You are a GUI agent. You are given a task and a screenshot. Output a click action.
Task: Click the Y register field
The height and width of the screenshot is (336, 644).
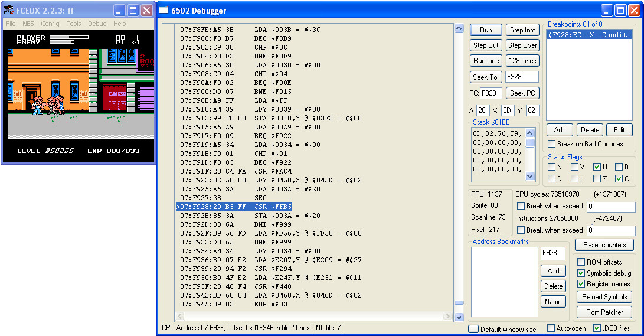coord(532,110)
